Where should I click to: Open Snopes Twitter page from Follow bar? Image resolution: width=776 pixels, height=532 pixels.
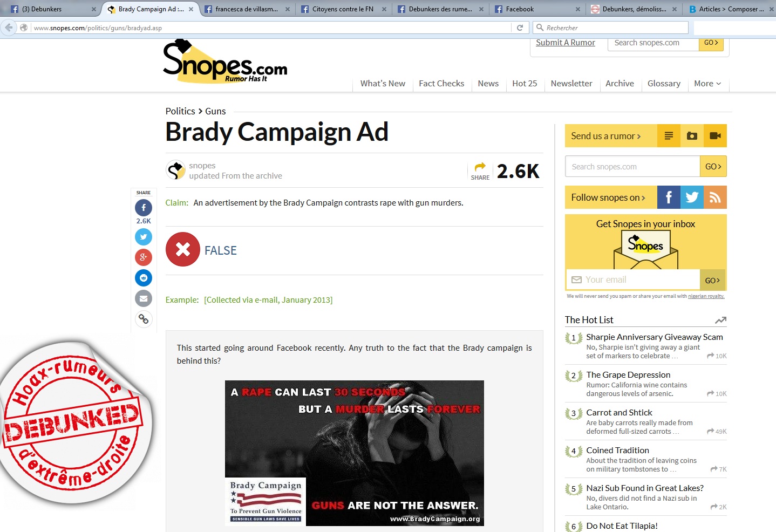coord(692,197)
